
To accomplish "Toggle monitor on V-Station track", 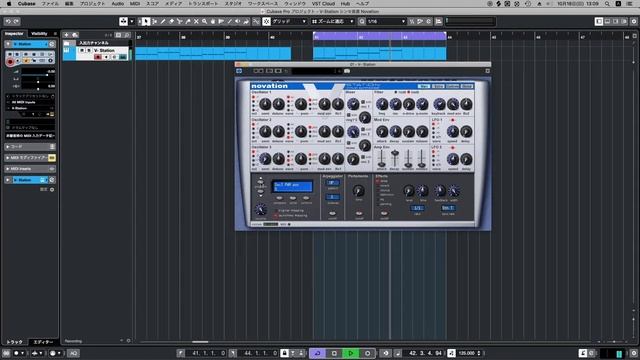I will coord(106,57).
